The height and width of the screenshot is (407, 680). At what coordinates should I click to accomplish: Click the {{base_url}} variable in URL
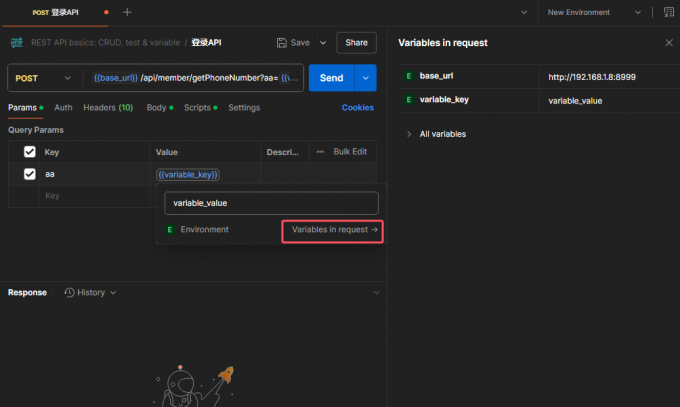pyautogui.click(x=115, y=78)
